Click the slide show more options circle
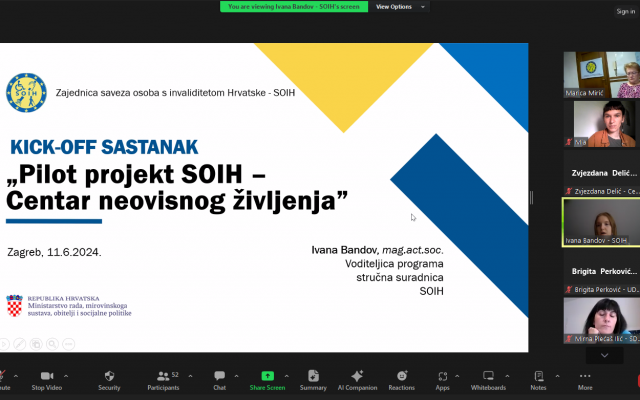 coord(69,344)
